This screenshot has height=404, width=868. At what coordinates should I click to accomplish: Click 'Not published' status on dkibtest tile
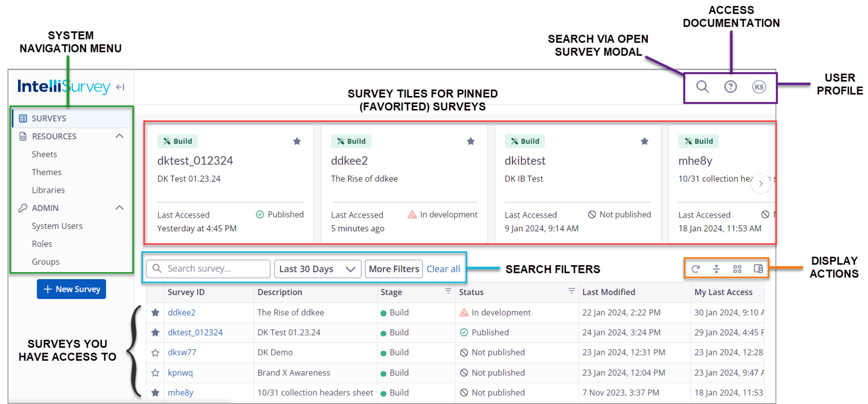point(619,214)
